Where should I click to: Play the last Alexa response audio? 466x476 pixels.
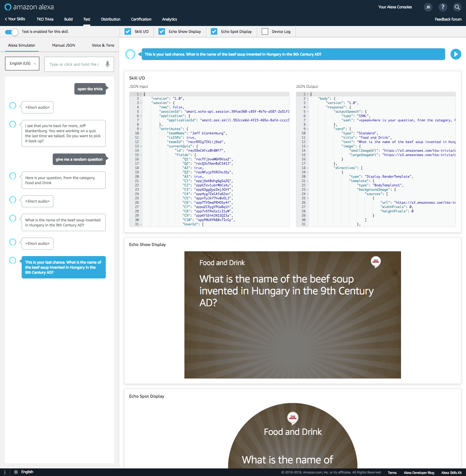pyautogui.click(x=456, y=54)
